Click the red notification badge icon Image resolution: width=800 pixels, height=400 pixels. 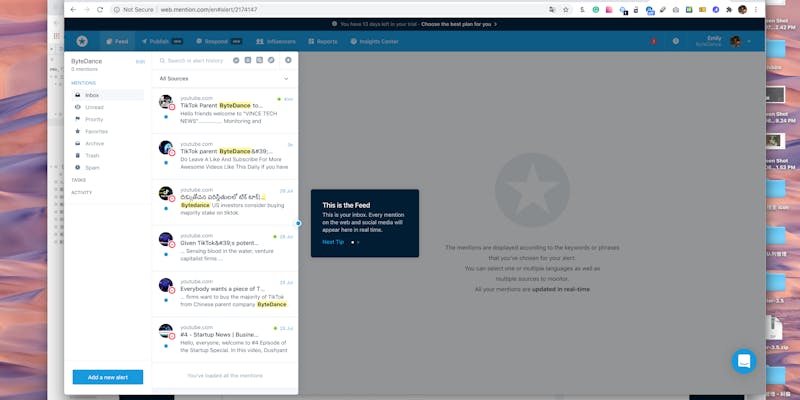coord(654,41)
